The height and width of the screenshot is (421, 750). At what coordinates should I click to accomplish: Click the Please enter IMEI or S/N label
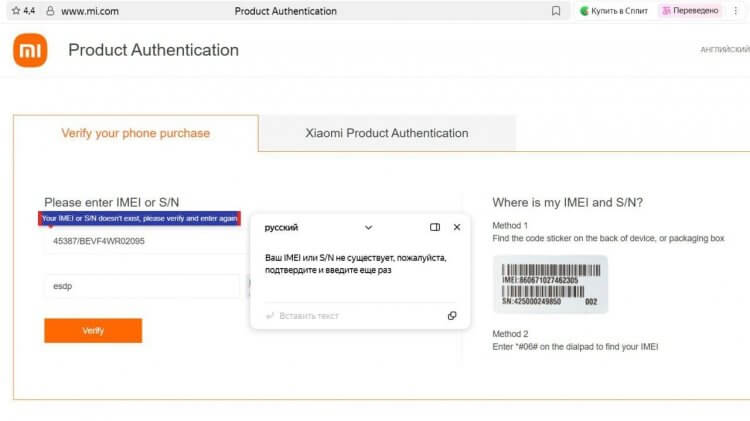point(111,202)
